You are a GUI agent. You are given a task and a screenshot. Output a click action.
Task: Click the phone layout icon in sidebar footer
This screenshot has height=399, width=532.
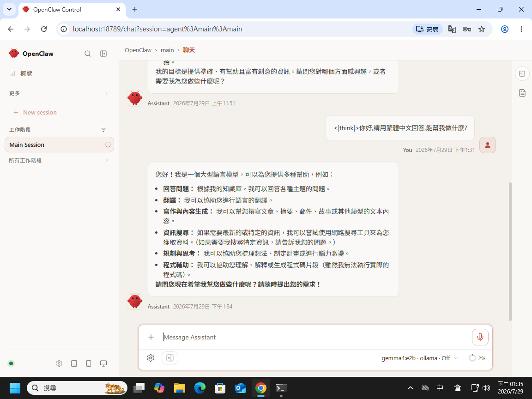click(x=89, y=363)
